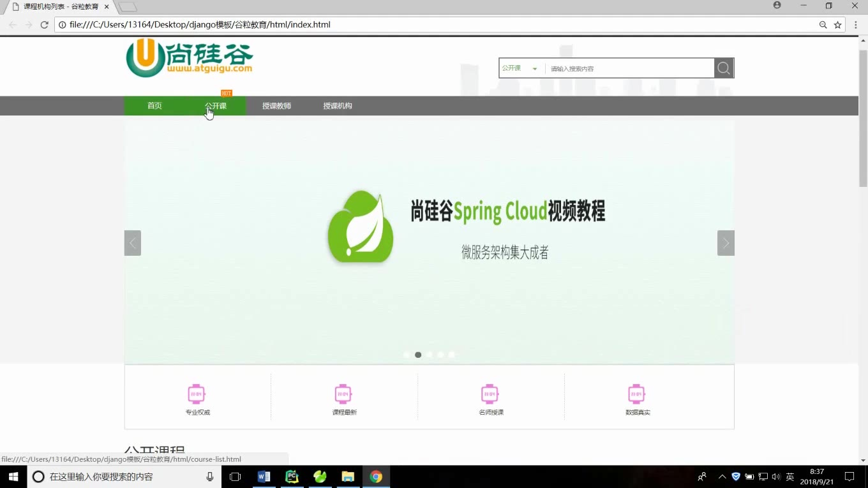The width and height of the screenshot is (868, 488).
Task: Expand the 公开课 search category dropdown
Action: (x=521, y=68)
